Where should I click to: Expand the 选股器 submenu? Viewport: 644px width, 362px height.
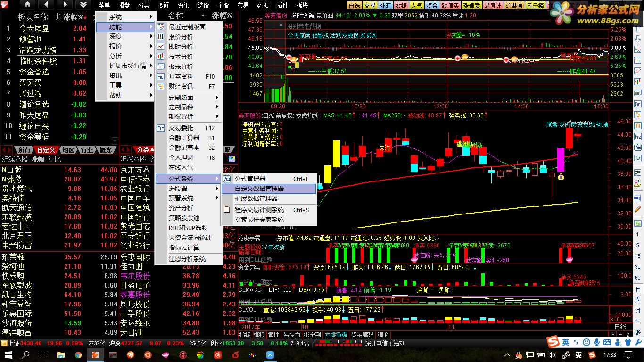188,189
